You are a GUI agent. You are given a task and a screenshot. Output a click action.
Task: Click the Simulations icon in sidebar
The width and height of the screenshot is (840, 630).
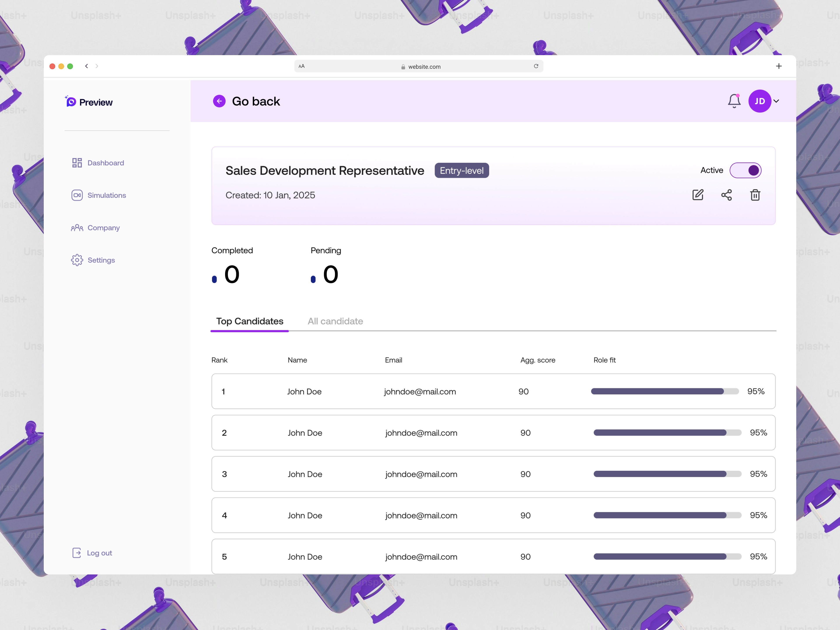tap(77, 195)
